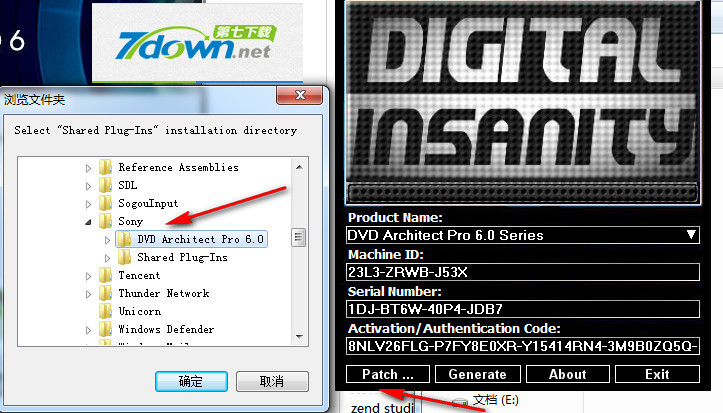Click the Exit button in keygen
Screen dimensions: 723x413
click(x=657, y=374)
